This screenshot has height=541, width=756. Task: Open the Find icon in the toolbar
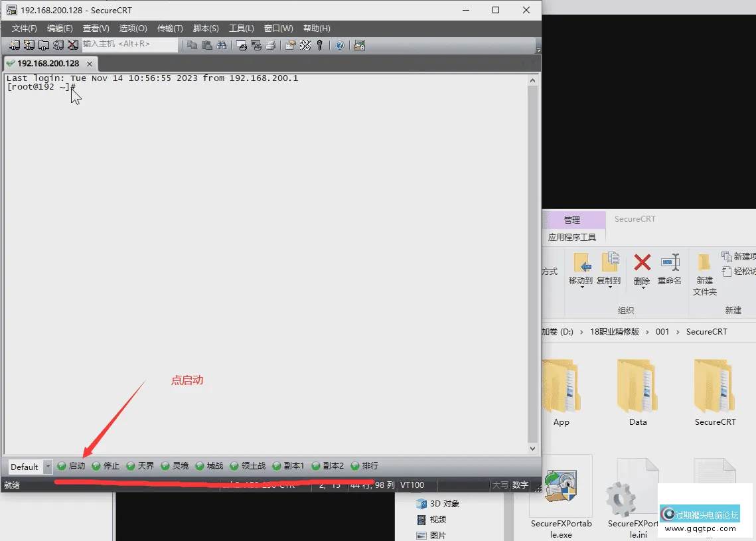click(222, 44)
